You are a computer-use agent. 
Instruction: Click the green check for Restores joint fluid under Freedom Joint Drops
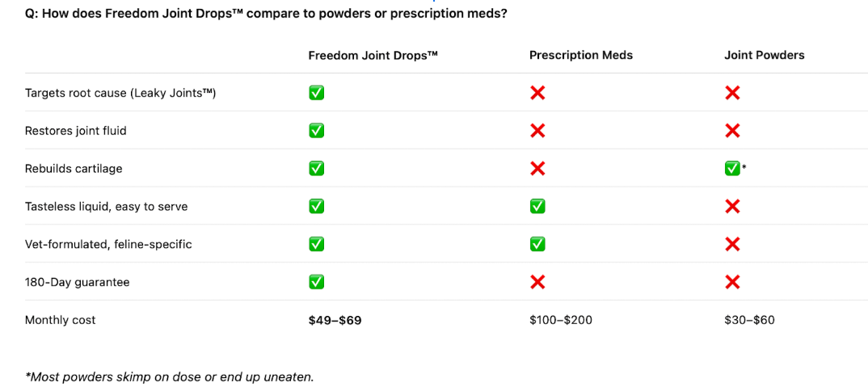(x=317, y=131)
